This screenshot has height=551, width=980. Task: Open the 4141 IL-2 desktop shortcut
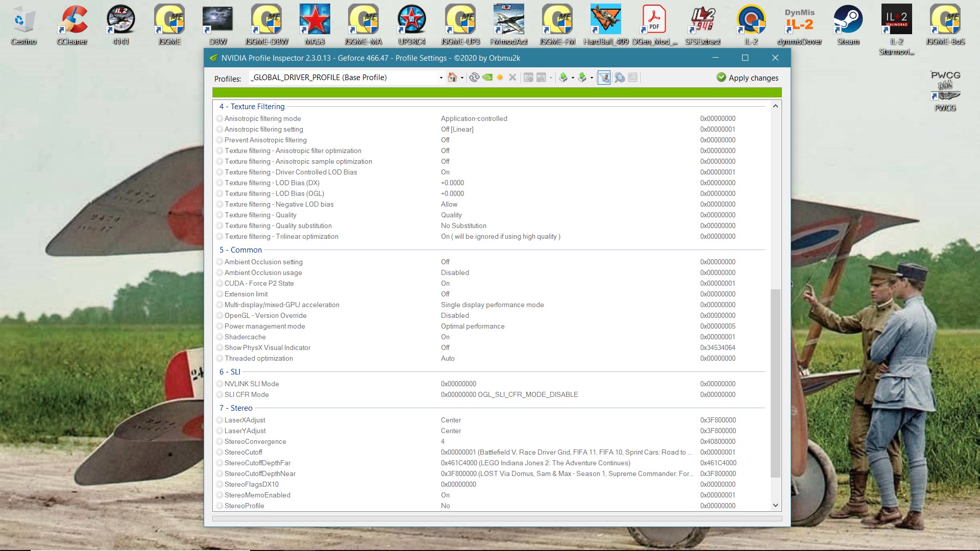[x=120, y=24]
